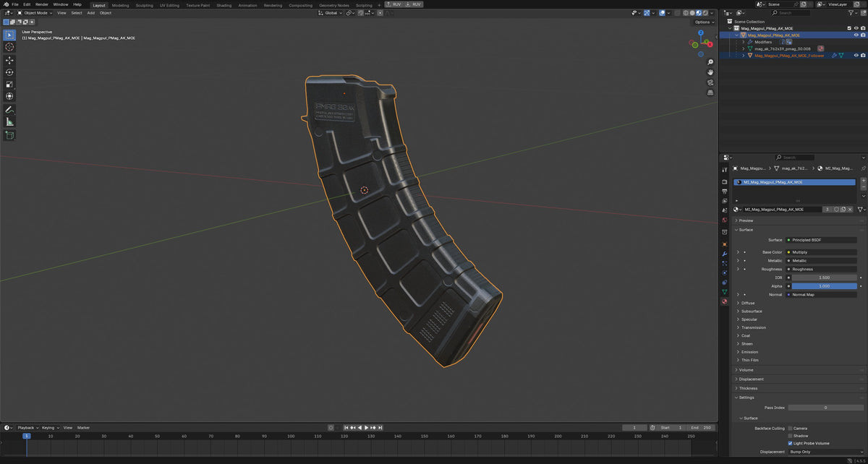Open the Output properties tab
The height and width of the screenshot is (464, 868).
(724, 191)
